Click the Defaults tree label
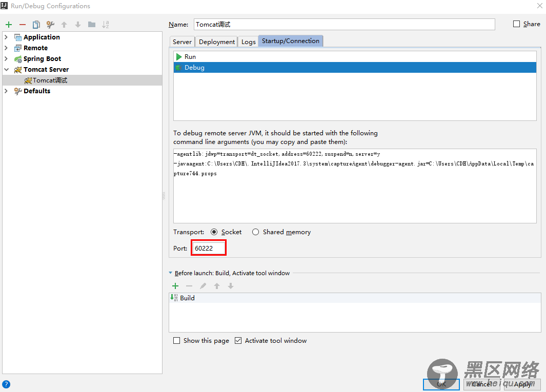The height and width of the screenshot is (392, 546). [x=37, y=91]
